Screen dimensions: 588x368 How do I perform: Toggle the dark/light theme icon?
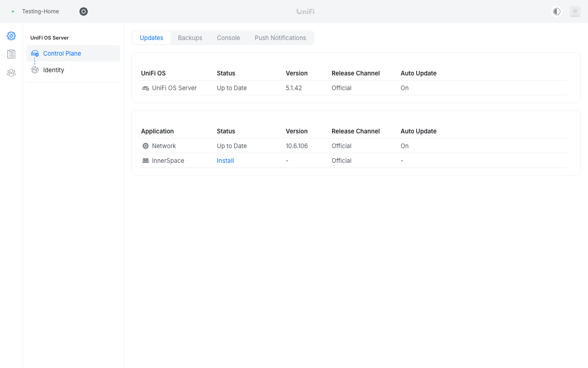point(557,11)
